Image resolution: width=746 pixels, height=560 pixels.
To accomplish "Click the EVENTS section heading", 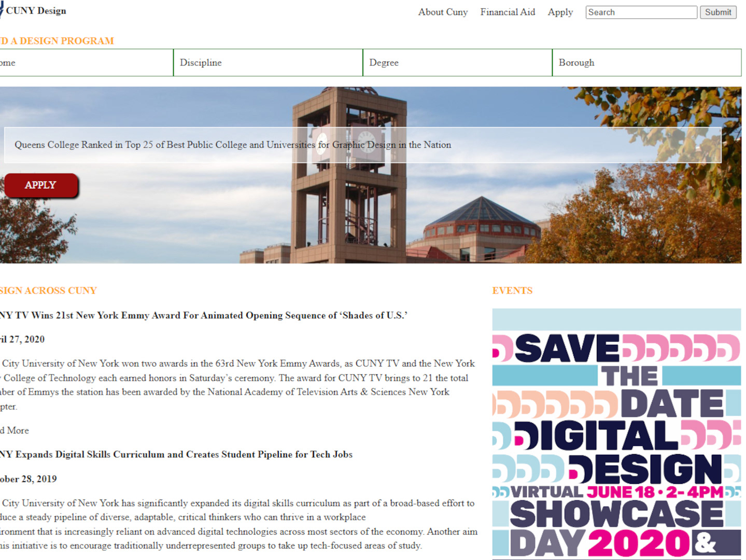I will [x=512, y=290].
